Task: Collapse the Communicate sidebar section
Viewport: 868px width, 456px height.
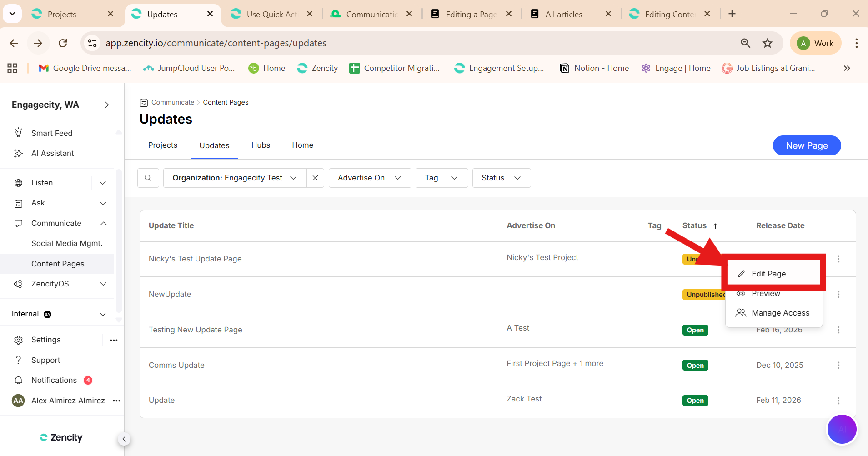Action: click(x=103, y=223)
